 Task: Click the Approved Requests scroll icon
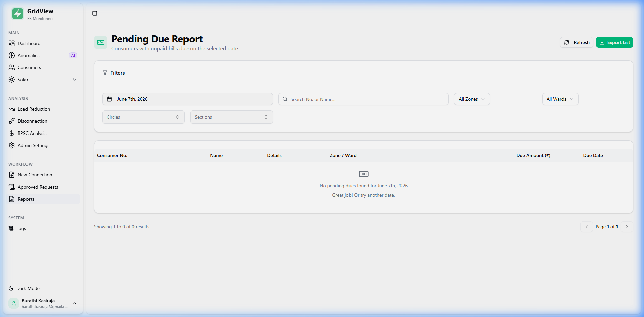click(12, 187)
